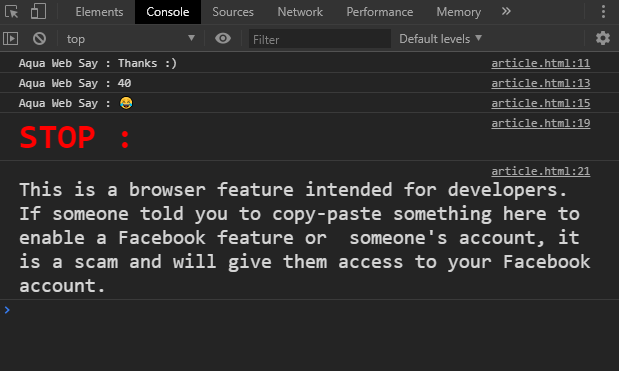The width and height of the screenshot is (619, 371).
Task: Open the Performance tab
Action: [380, 12]
